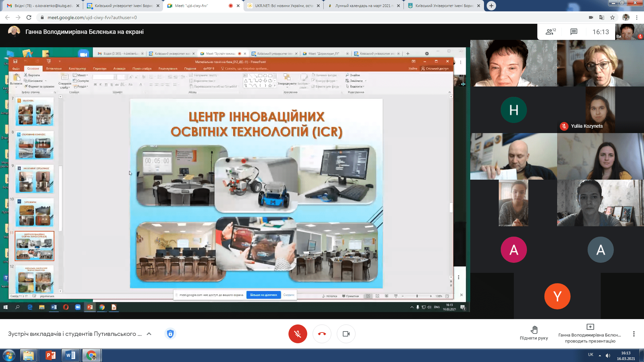Open a new Chrome tab
The width and height of the screenshot is (644, 362).
[491, 6]
